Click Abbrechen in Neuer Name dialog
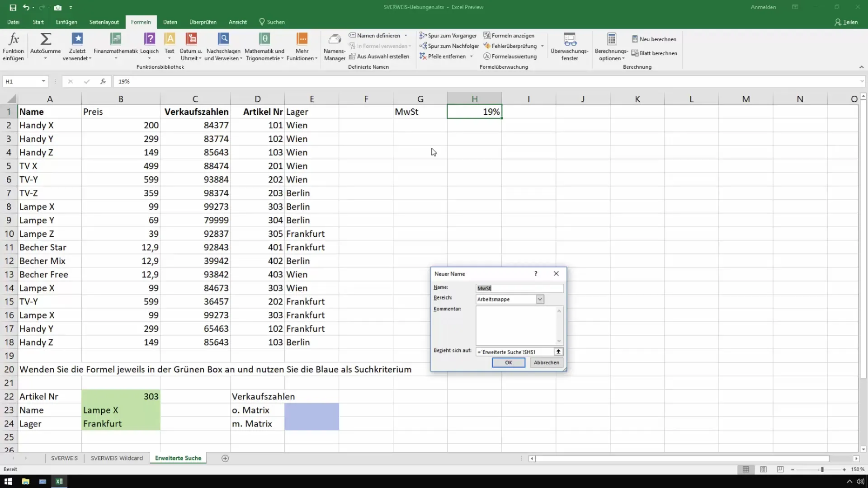868x488 pixels. [x=547, y=362]
